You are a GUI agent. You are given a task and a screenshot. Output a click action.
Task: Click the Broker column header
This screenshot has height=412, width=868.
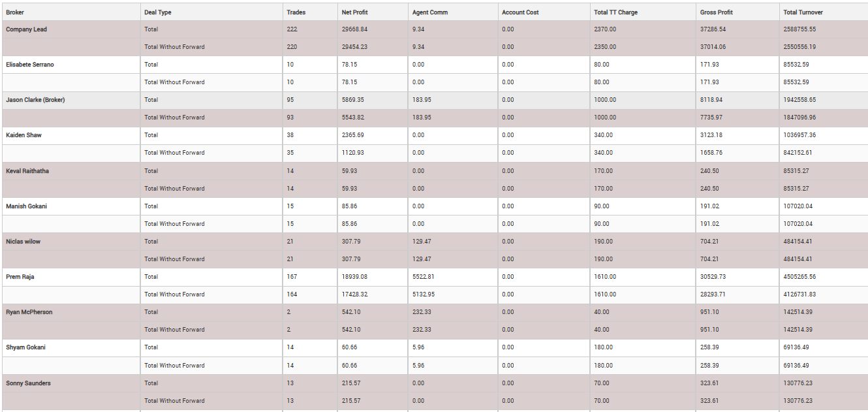pos(15,12)
